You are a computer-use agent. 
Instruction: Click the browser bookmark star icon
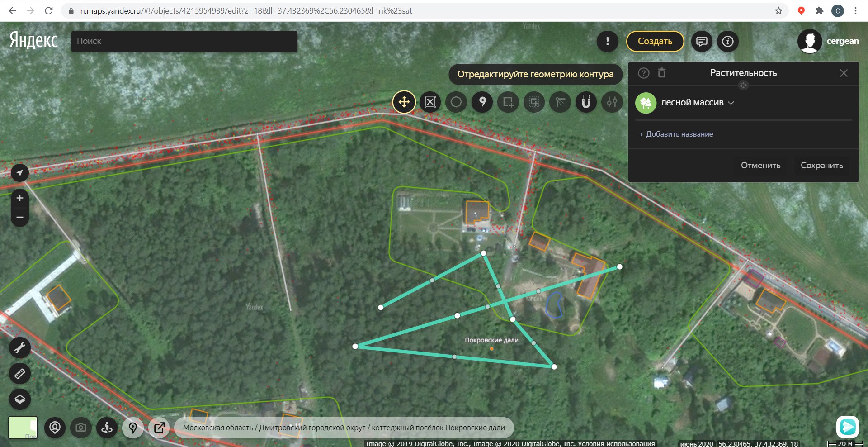click(x=778, y=11)
